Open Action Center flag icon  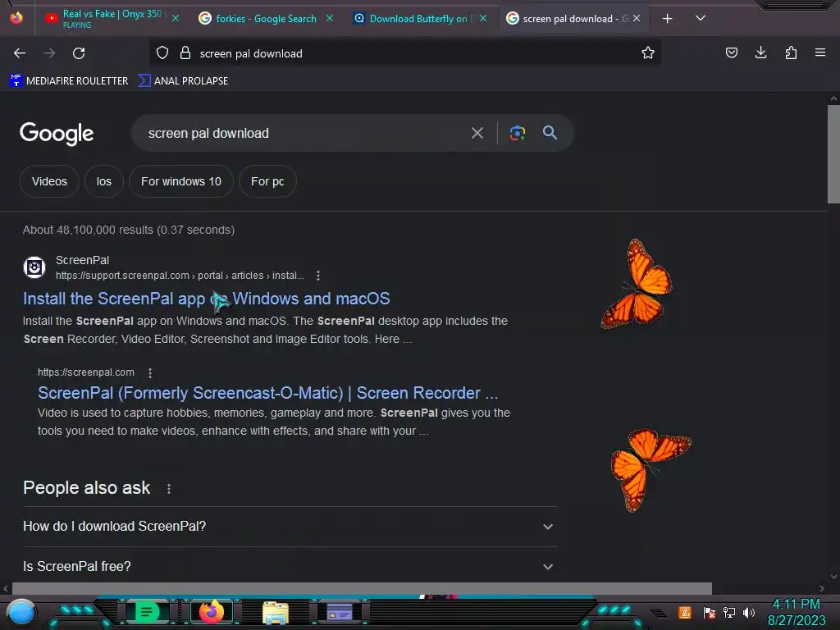click(x=710, y=612)
